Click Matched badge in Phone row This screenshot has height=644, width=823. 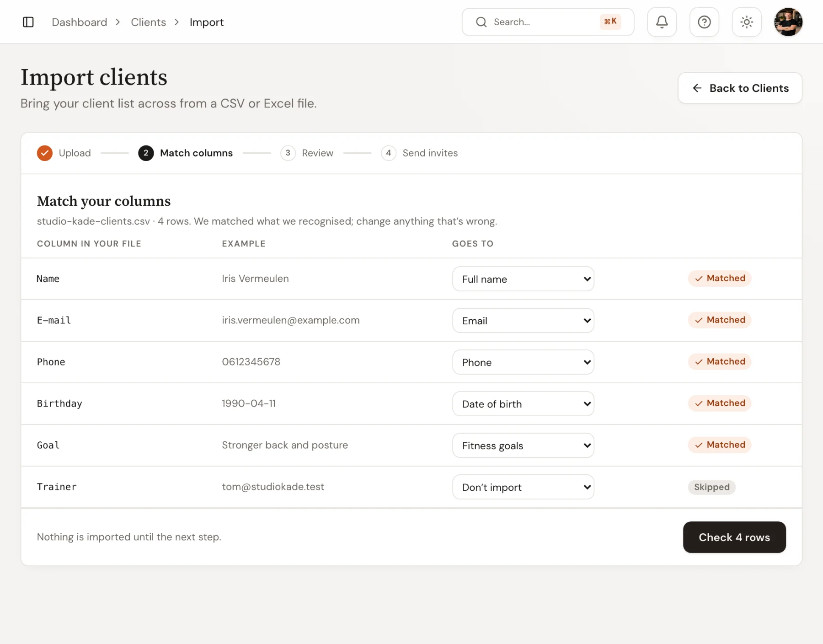pyautogui.click(x=720, y=362)
